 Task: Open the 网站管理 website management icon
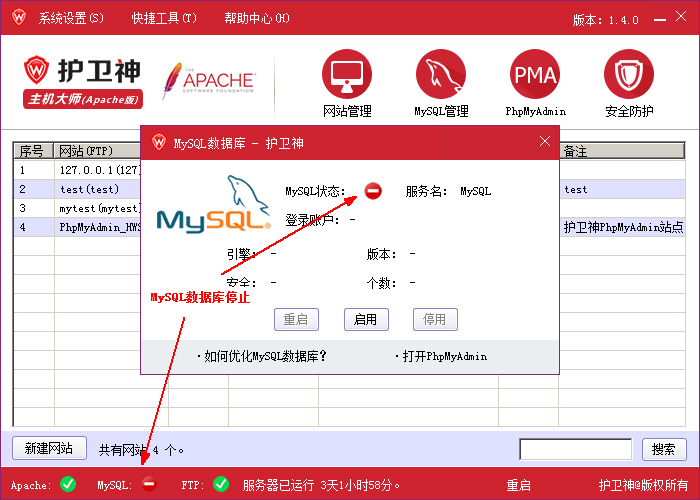click(x=347, y=75)
